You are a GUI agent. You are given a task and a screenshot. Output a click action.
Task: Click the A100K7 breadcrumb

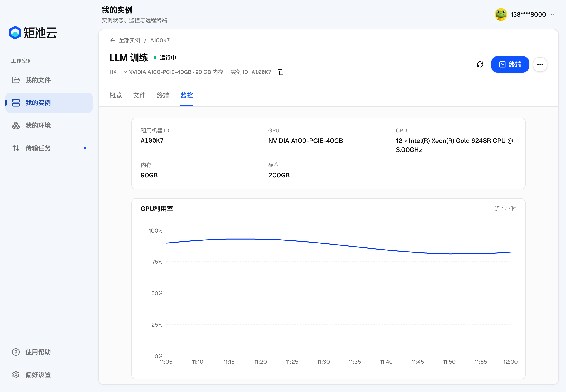[x=160, y=40]
